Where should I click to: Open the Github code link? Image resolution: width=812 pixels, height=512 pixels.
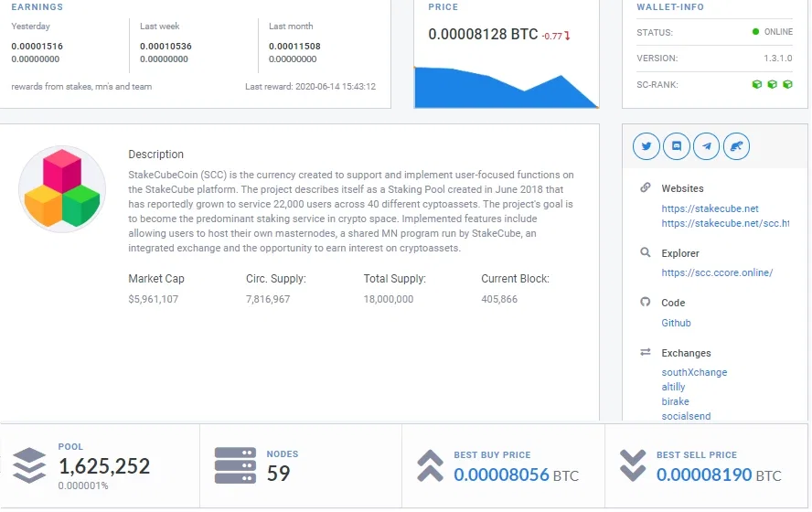676,323
